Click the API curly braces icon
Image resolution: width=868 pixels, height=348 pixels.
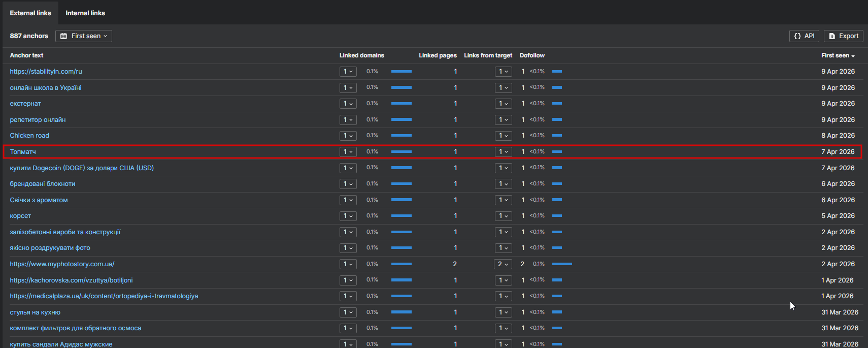pyautogui.click(x=797, y=36)
